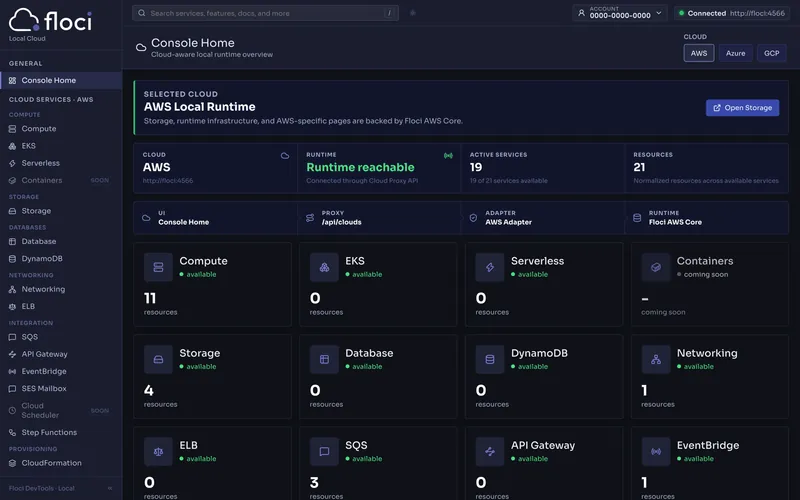Open ELB in the sidebar
The height and width of the screenshot is (500, 800).
tap(61, 306)
